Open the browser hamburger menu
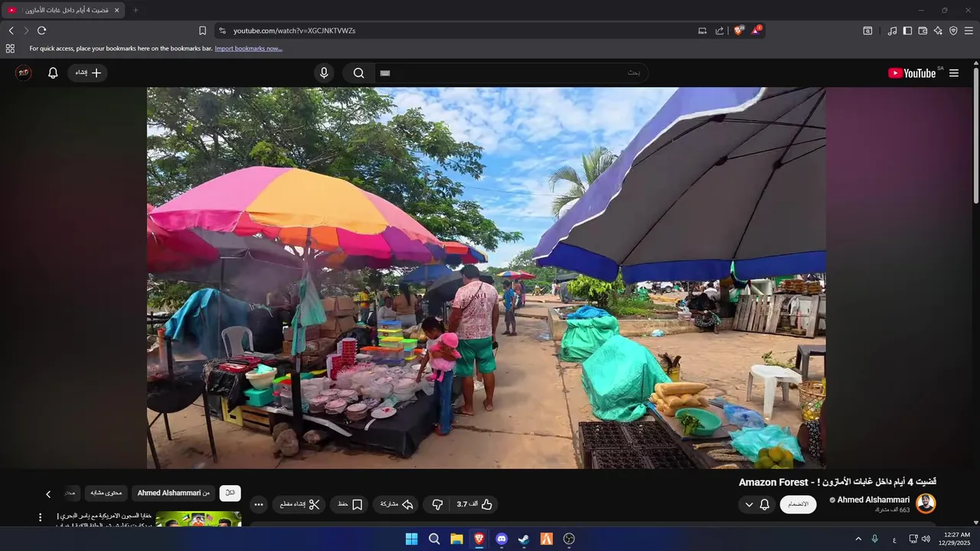 point(969,31)
